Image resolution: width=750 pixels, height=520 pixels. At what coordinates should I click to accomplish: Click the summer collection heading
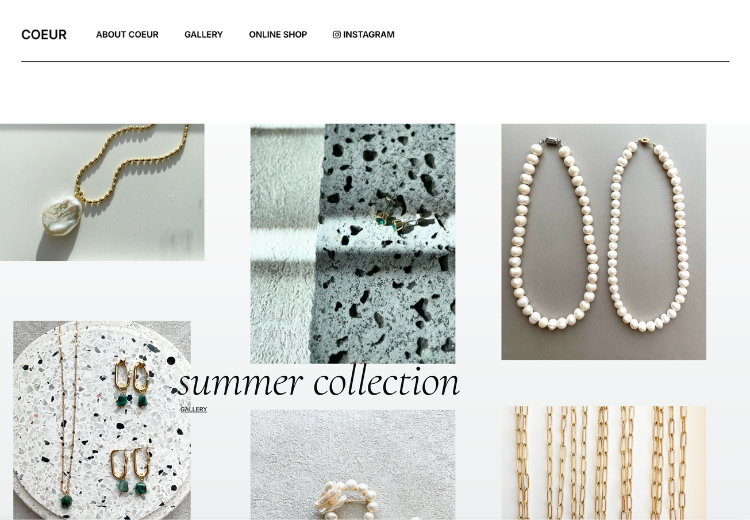[x=319, y=382]
